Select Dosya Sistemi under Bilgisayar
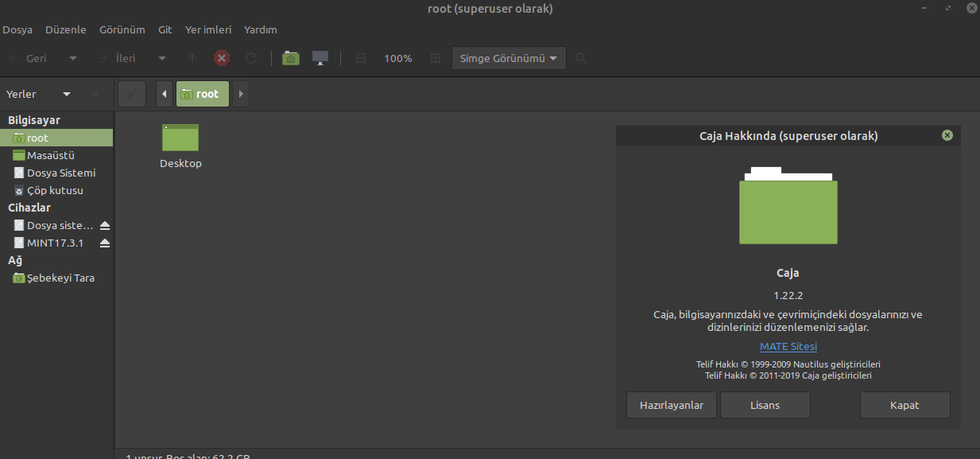 56,173
